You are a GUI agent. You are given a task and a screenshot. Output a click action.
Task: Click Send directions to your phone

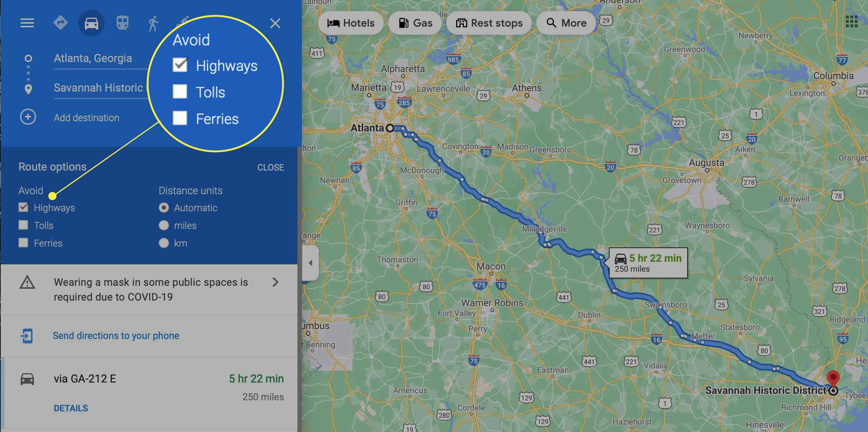coord(116,335)
